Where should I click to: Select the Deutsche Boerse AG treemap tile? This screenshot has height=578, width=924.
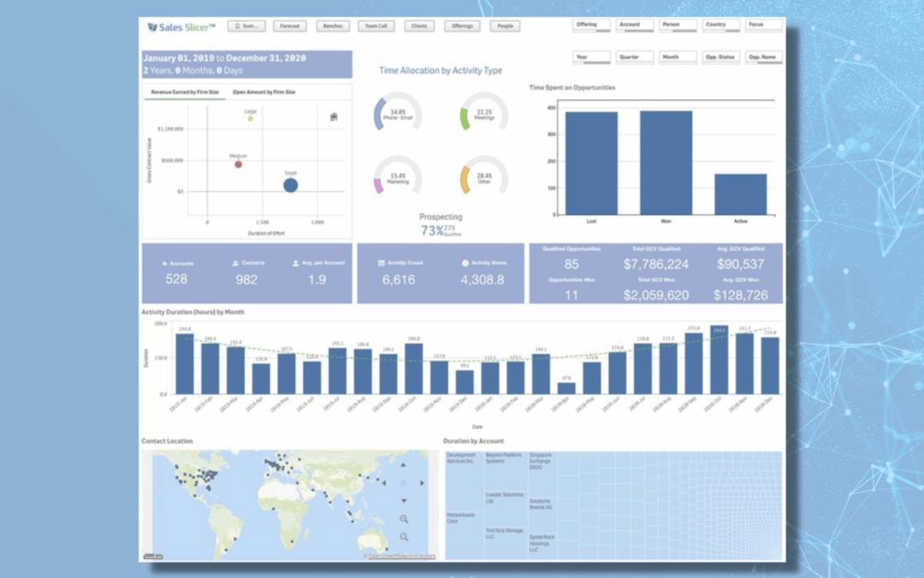click(542, 515)
